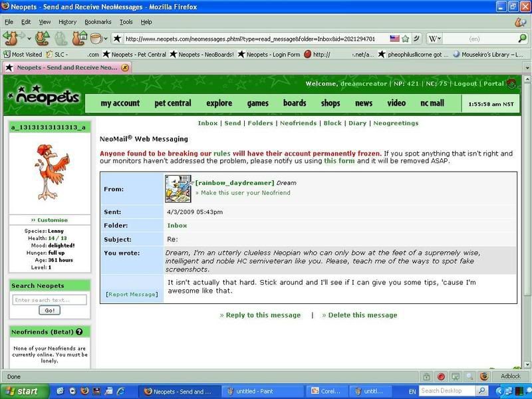The width and height of the screenshot is (532, 399).
Task: Open the list all tabs dropdown
Action: (527, 68)
